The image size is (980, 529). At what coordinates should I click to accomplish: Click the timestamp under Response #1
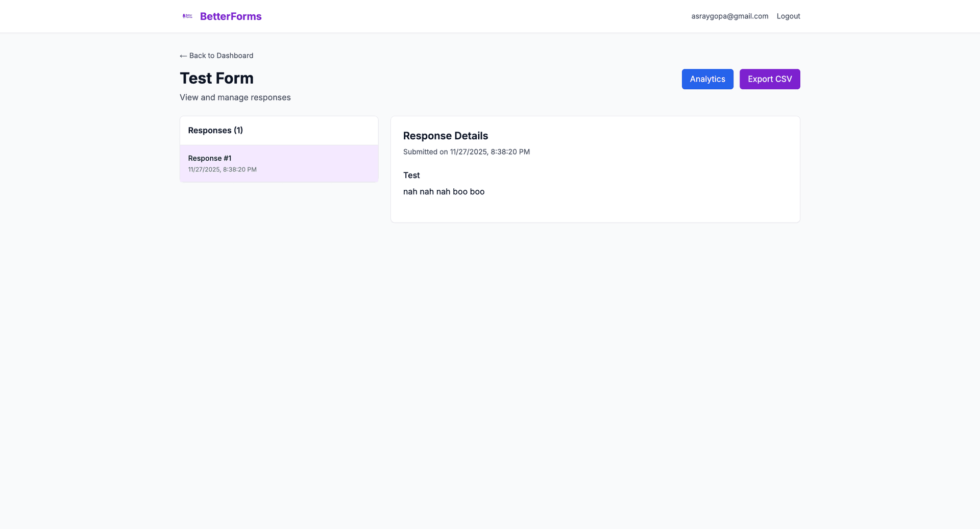point(222,169)
